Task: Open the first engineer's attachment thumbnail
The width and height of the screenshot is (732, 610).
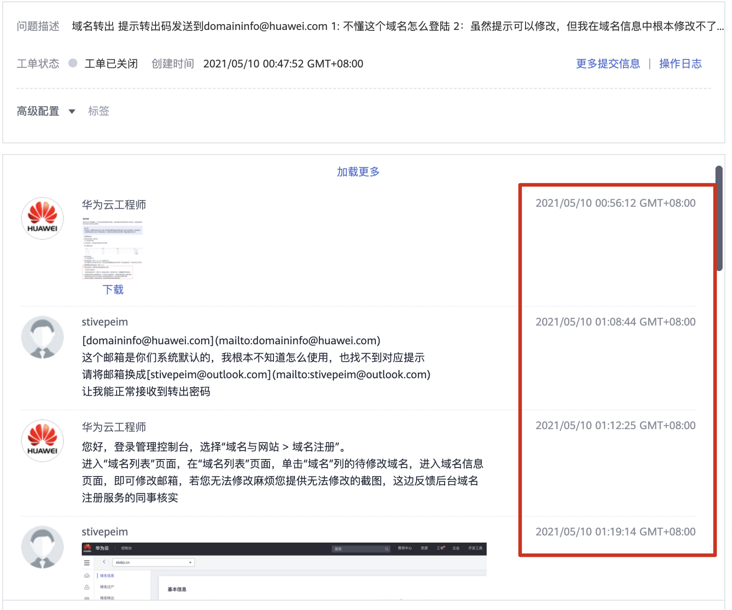Action: [113, 248]
